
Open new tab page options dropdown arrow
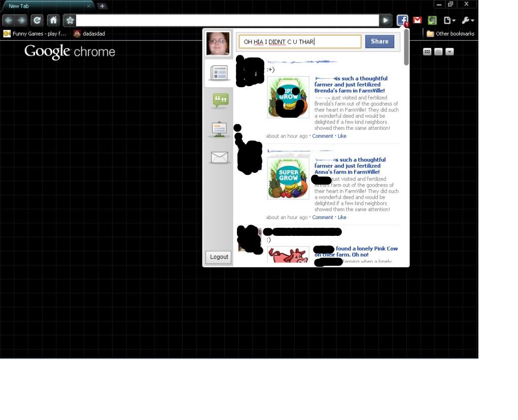coord(450,52)
